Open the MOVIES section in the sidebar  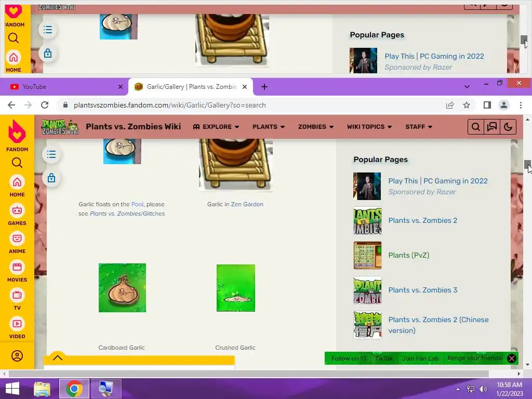coord(17,271)
